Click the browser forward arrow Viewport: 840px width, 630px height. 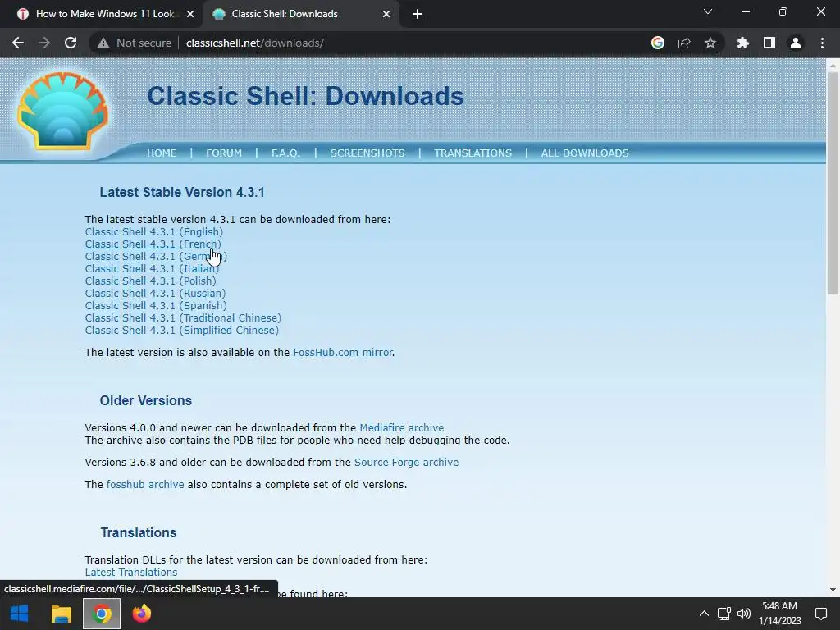tap(44, 43)
